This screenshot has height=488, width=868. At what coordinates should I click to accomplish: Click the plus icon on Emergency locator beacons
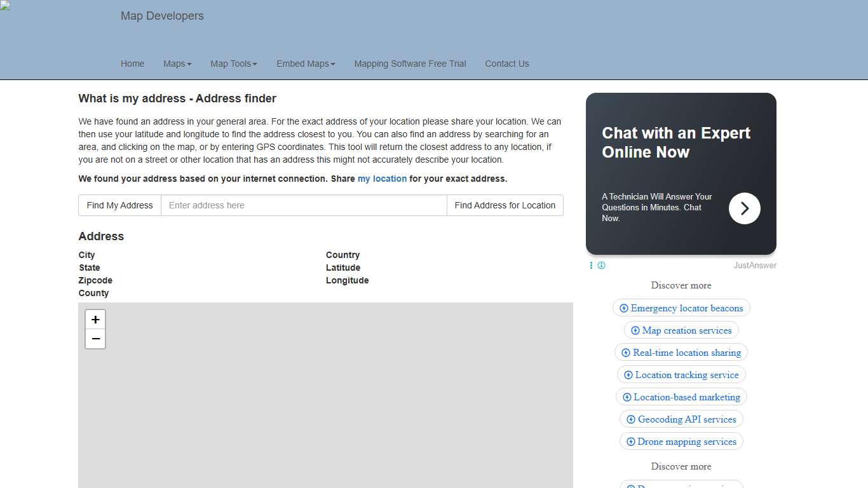click(x=625, y=308)
